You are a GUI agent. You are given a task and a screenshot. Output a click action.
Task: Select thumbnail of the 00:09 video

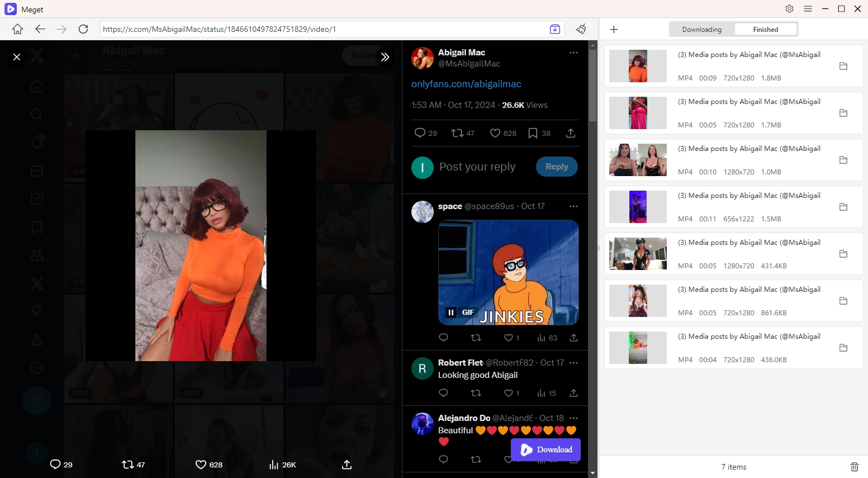click(x=638, y=66)
